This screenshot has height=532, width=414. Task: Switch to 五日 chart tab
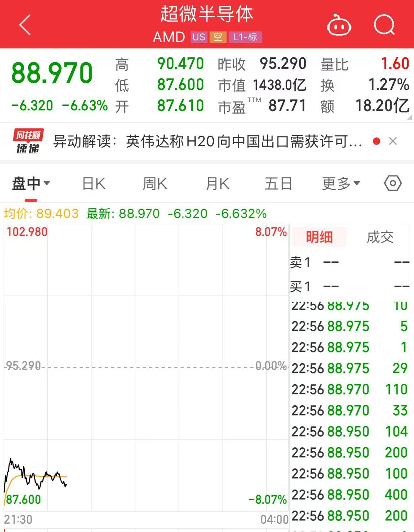[278, 184]
